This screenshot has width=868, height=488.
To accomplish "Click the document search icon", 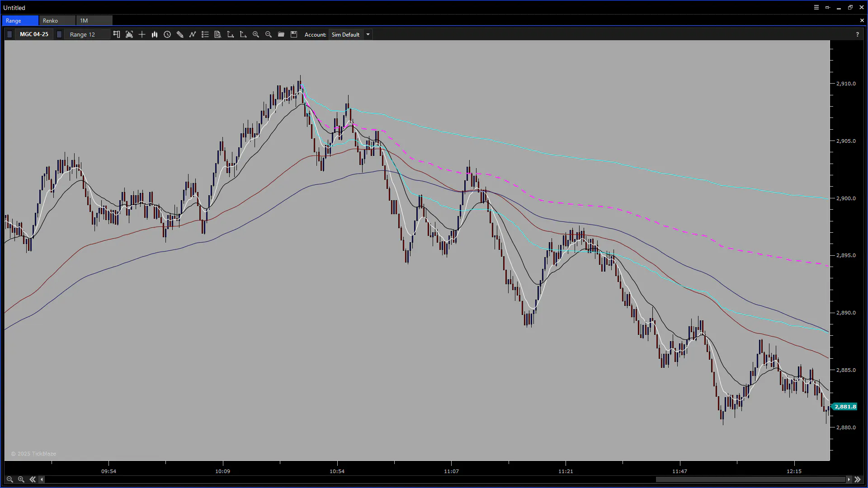I will click(218, 34).
